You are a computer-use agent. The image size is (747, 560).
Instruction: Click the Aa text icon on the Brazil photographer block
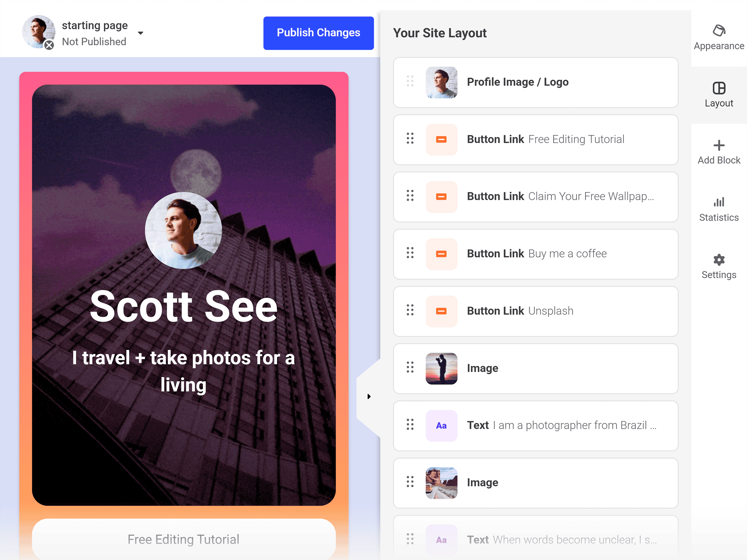(x=441, y=426)
